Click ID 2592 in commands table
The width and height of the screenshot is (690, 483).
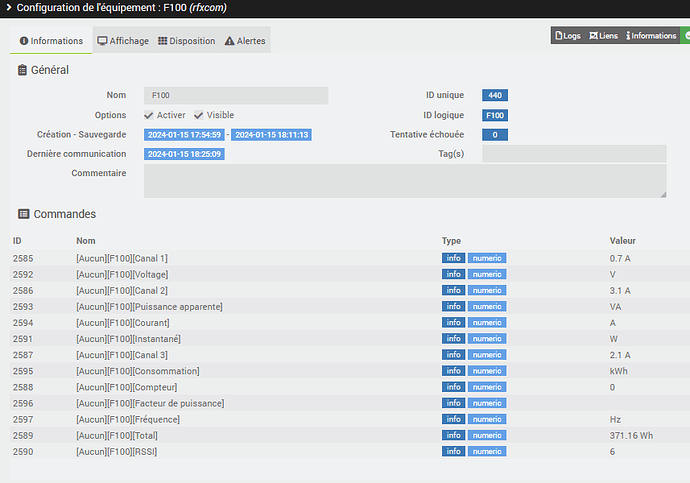coord(23,274)
